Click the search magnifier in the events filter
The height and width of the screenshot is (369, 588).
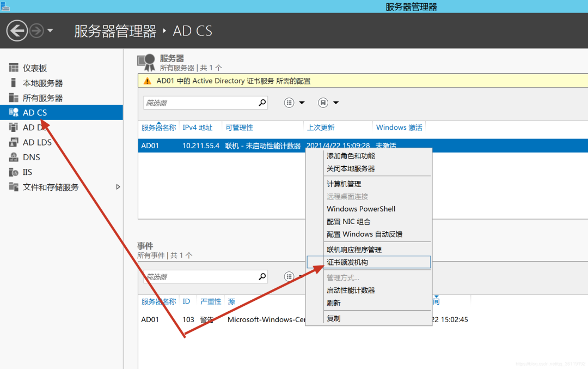coord(262,276)
